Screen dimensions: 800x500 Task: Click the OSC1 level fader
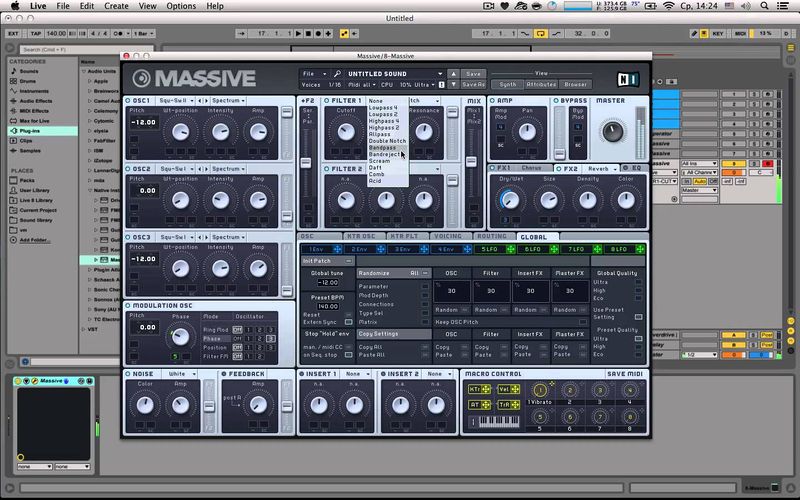287,113
